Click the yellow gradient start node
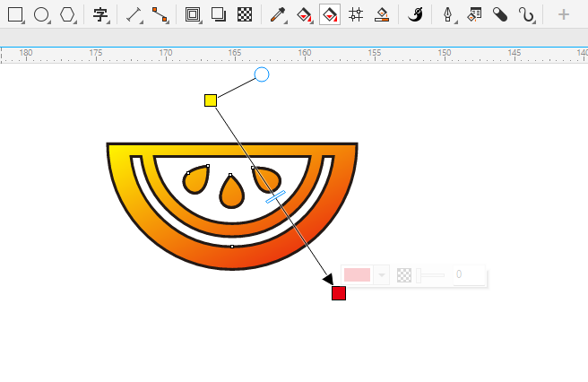The width and height of the screenshot is (588, 382). click(211, 100)
